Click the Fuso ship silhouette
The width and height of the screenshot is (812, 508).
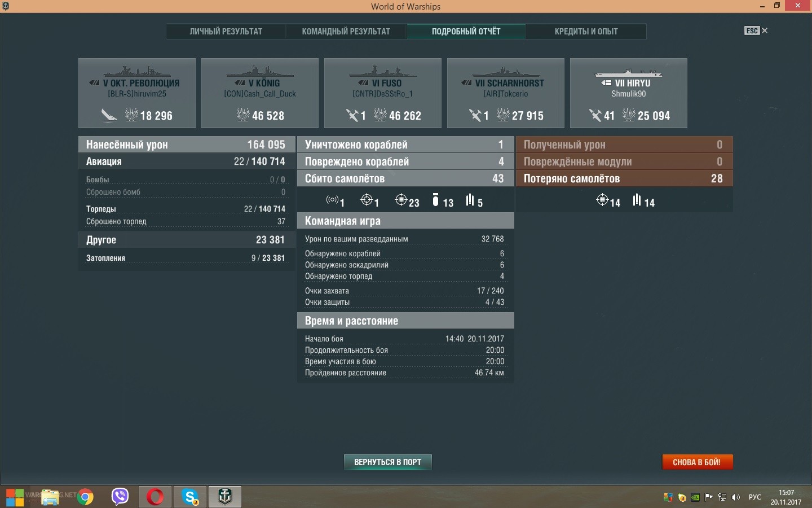[x=383, y=72]
